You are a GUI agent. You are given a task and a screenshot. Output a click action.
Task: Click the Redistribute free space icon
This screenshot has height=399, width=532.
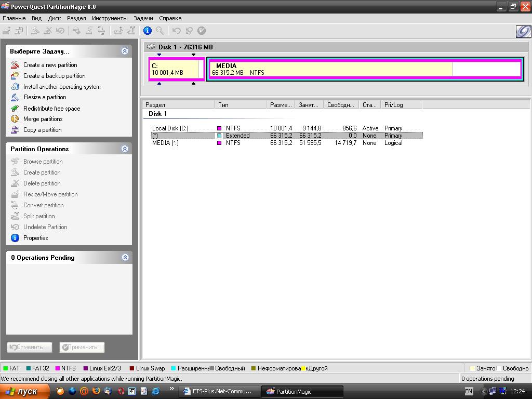[15, 108]
